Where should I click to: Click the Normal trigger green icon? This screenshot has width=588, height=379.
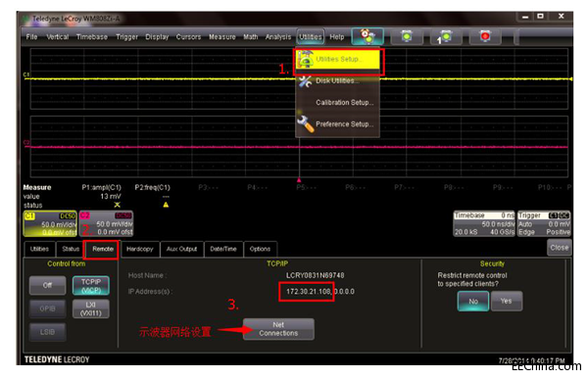[407, 36]
